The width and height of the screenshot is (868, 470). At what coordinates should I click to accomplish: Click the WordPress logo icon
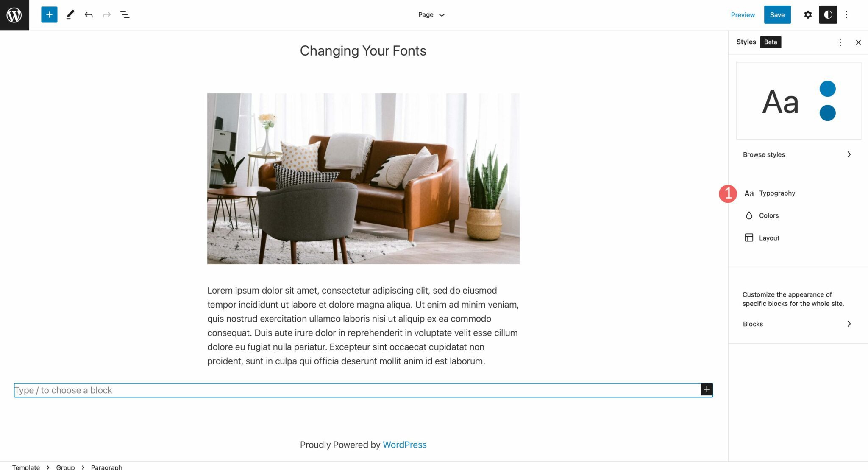point(14,14)
